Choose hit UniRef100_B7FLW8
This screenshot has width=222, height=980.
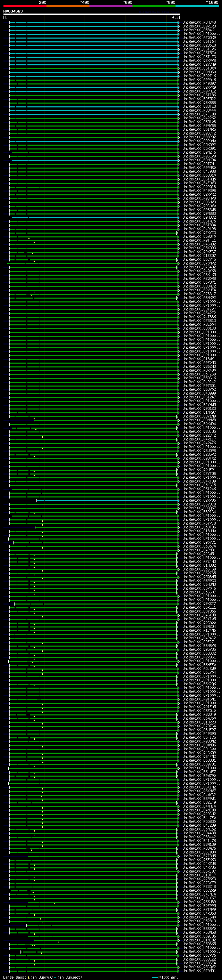pyautogui.click(x=199, y=114)
